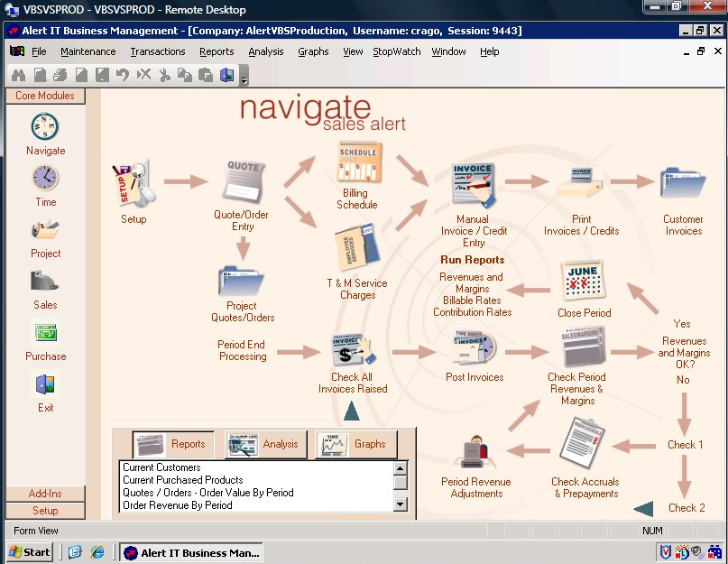
Task: Expand the Add-Ins panel
Action: coord(45,494)
